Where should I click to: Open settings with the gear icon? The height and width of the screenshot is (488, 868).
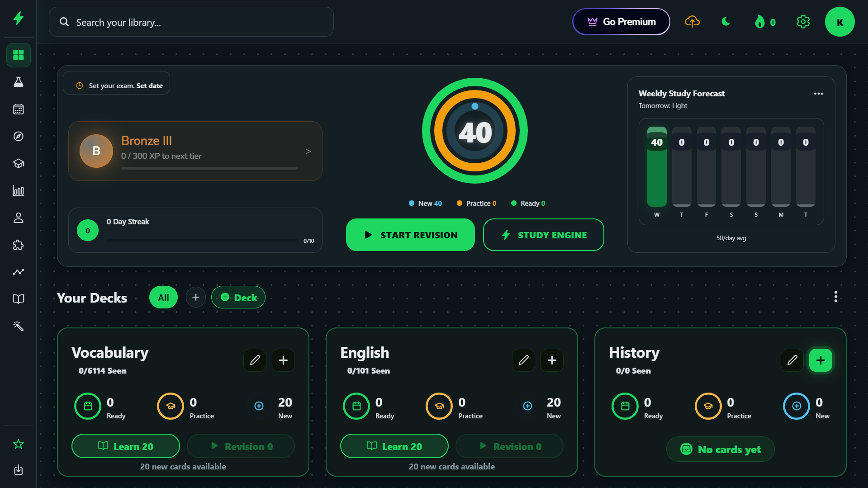803,22
